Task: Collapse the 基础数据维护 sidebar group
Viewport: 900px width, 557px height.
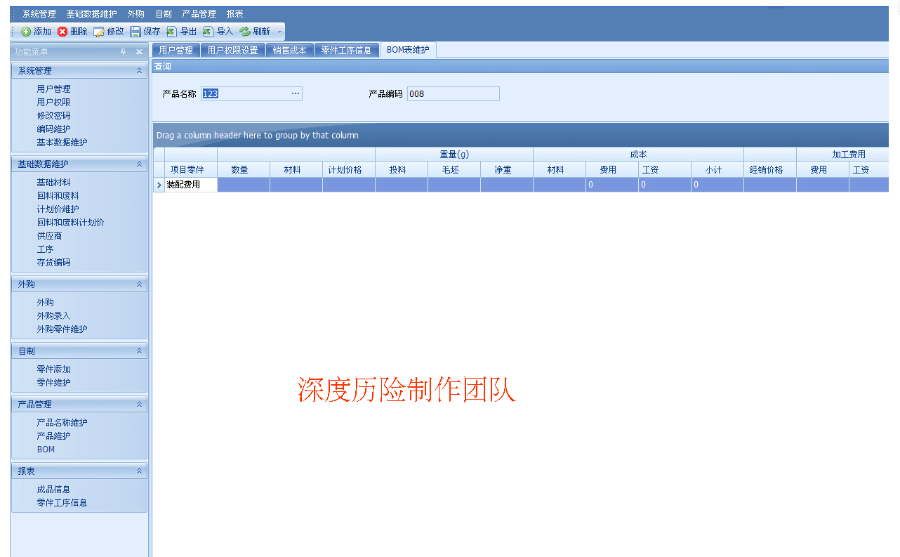Action: (x=139, y=164)
